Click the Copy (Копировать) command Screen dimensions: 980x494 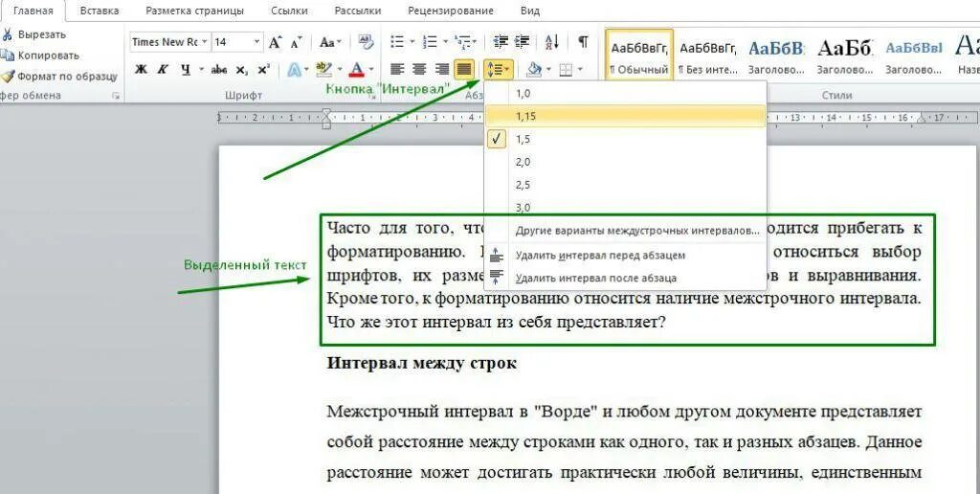pos(39,55)
